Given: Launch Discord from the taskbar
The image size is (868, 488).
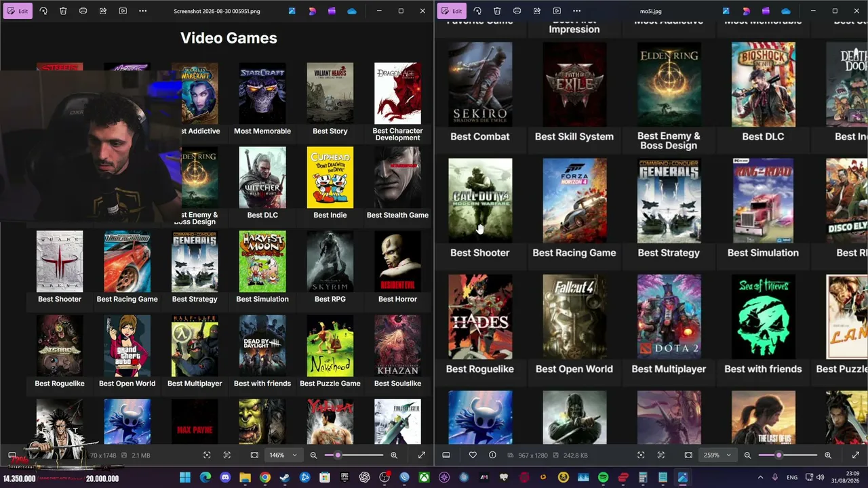Looking at the screenshot, I should tap(225, 478).
